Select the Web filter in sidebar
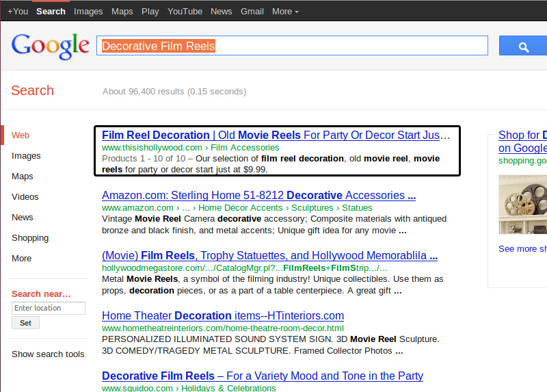The height and width of the screenshot is (392, 547). tap(21, 135)
